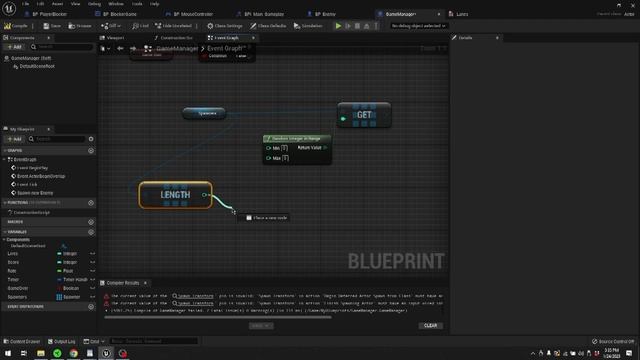This screenshot has width=640, height=360.
Task: Open the Diff dropdown in the toolbar
Action: click(x=111, y=26)
